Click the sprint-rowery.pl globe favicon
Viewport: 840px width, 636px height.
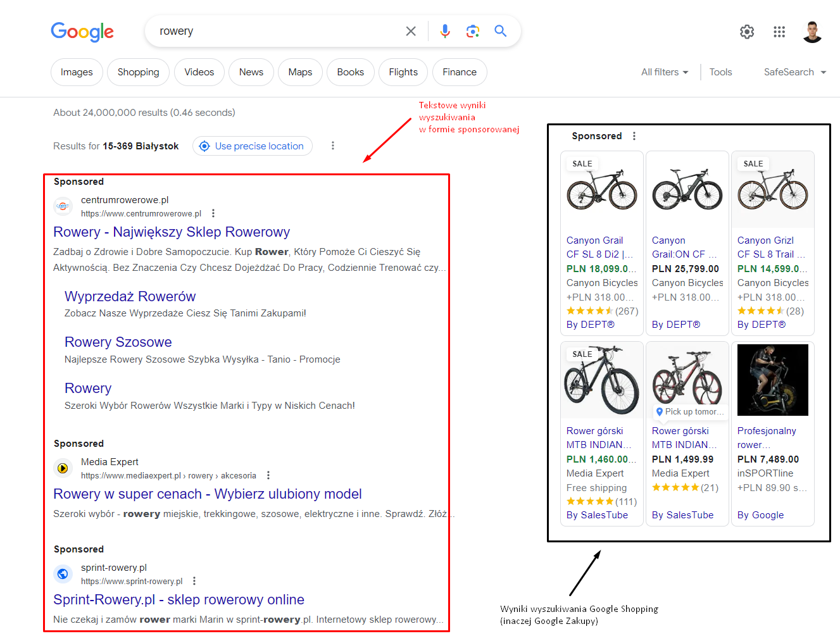click(x=63, y=574)
